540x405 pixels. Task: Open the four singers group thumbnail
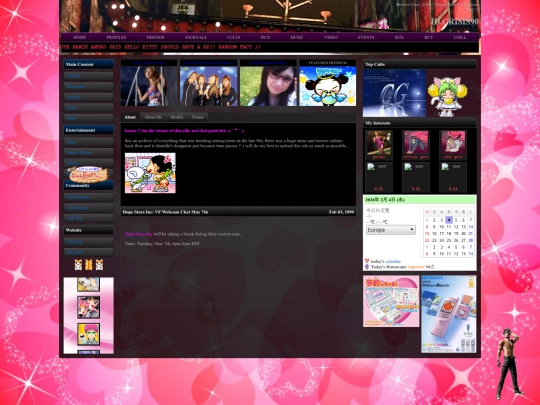(x=209, y=86)
